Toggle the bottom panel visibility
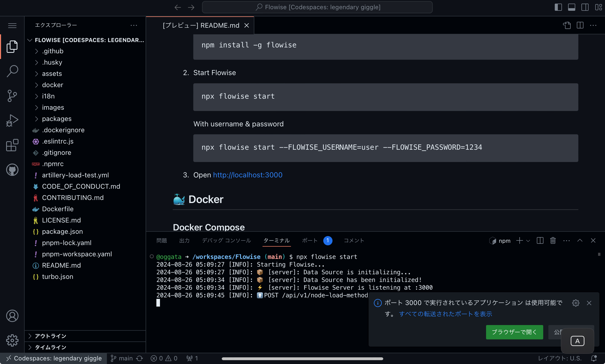Screen dimensions: 605x364 (x=572, y=7)
